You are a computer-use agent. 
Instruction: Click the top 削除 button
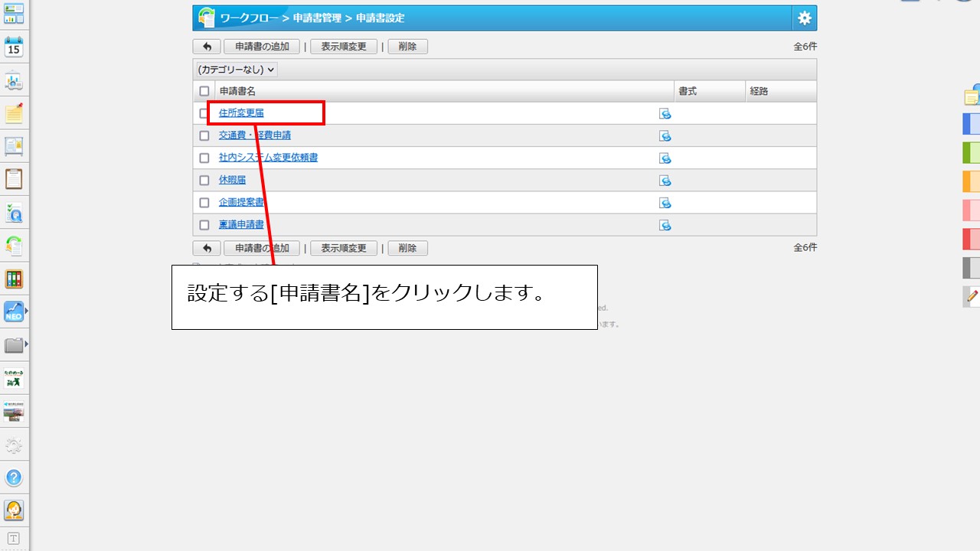coord(408,47)
